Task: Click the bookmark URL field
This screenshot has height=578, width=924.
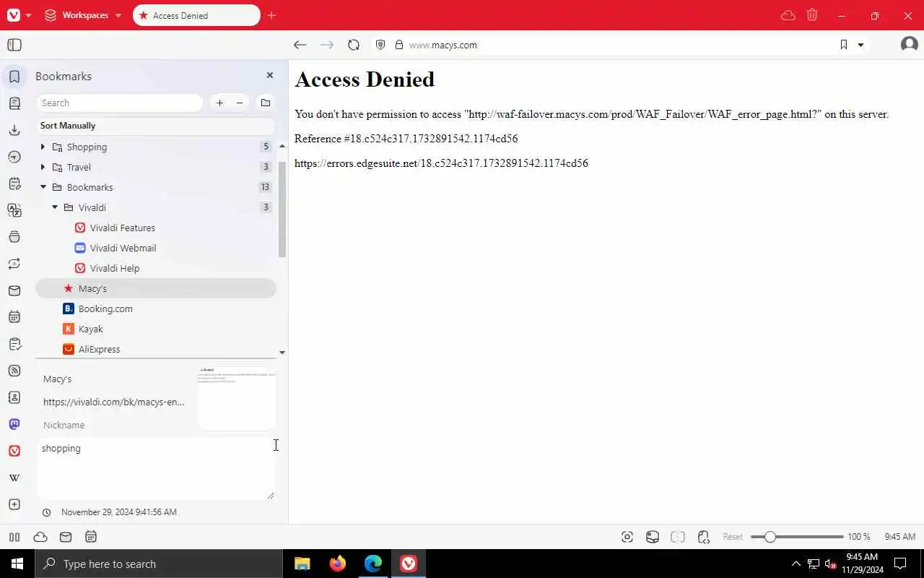Action: (x=115, y=402)
